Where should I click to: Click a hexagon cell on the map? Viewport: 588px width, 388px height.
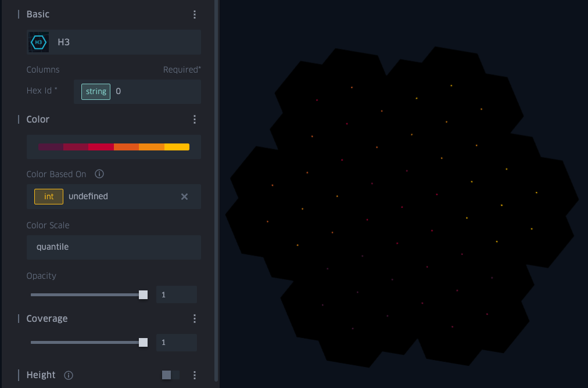(x=401, y=203)
